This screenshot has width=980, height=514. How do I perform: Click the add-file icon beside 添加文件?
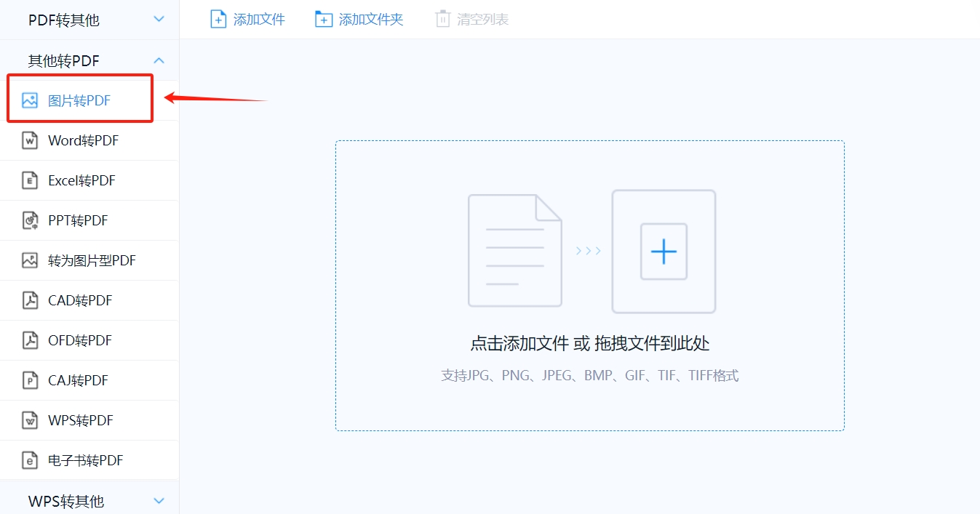click(218, 19)
